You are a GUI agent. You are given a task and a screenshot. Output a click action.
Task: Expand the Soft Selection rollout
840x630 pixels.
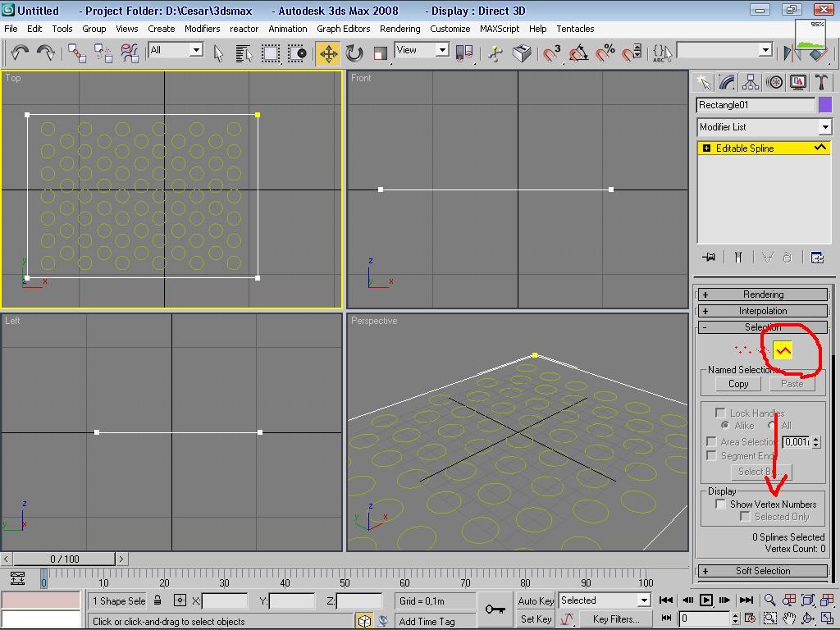coord(763,571)
